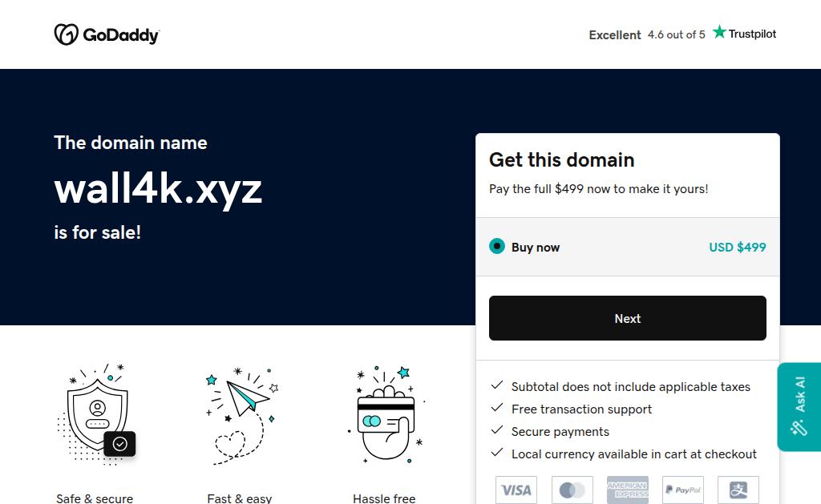Select the Buy now radio button
This screenshot has width=821, height=504.
[x=497, y=246]
